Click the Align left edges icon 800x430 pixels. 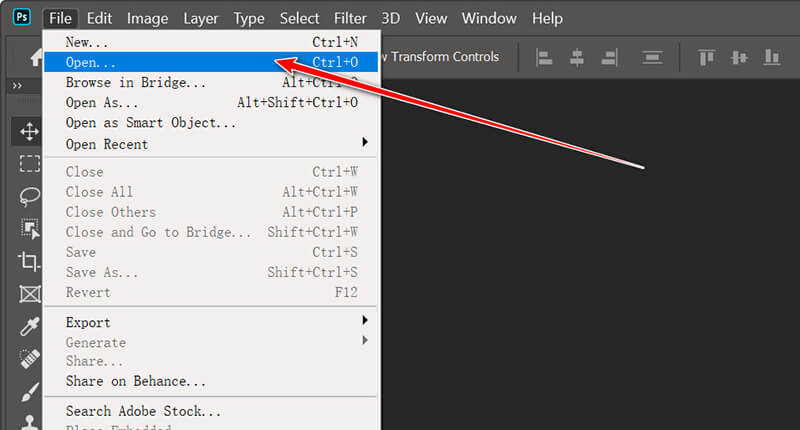point(544,57)
